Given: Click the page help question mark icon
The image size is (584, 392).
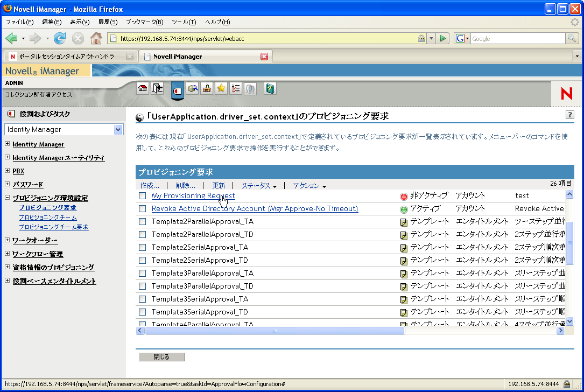Looking at the screenshot, I should pos(570,115).
